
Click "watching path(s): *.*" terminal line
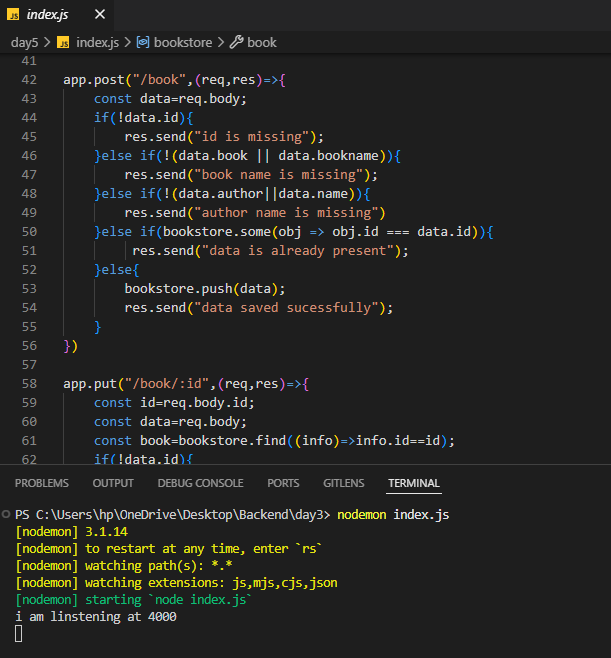coord(124,566)
